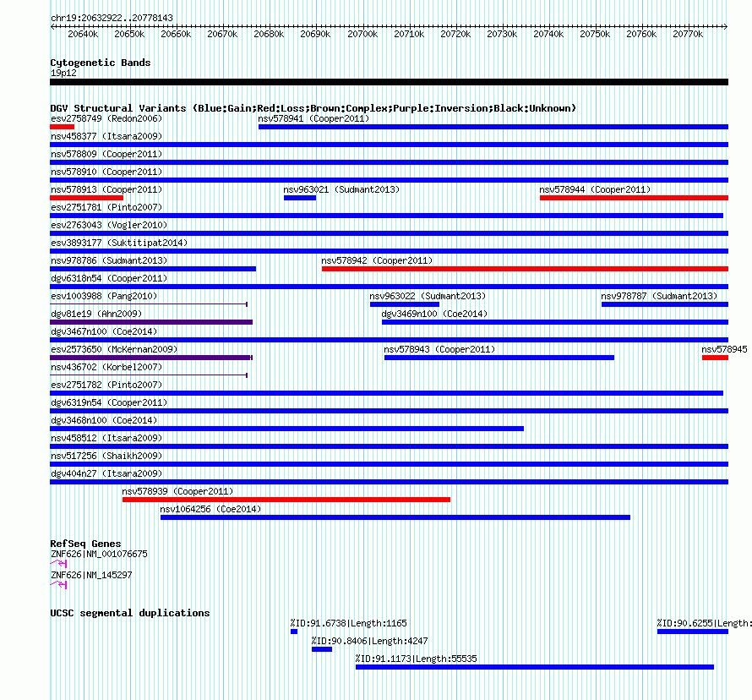Screen dimensions: 752x700
Task: Click the red nsv578944 (Cooper2011) loss bar
Action: point(634,198)
